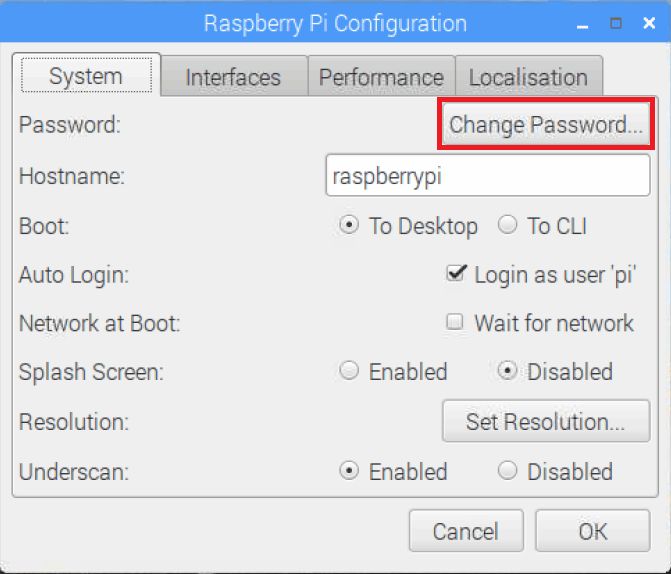Enable the Wait for network checkbox
Screen dimensions: 671x574
456,323
